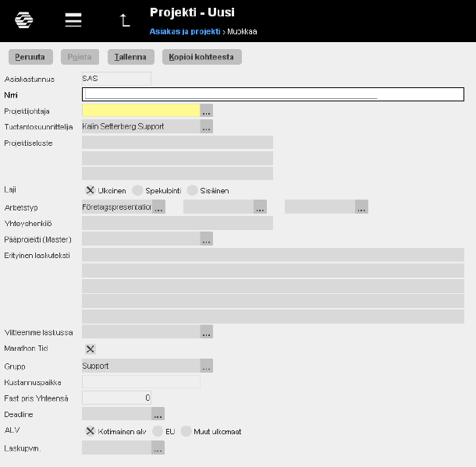Click Kopioi kohteesta button
The width and height of the screenshot is (476, 467).
point(202,57)
